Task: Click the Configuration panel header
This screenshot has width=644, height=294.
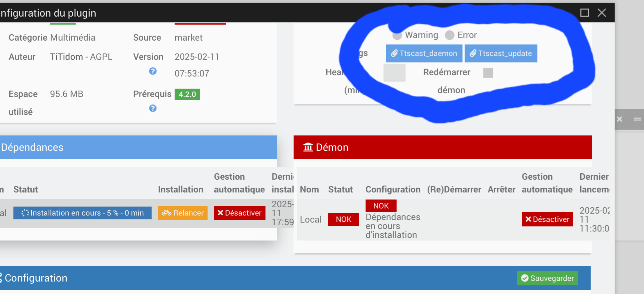Action: coord(295,278)
